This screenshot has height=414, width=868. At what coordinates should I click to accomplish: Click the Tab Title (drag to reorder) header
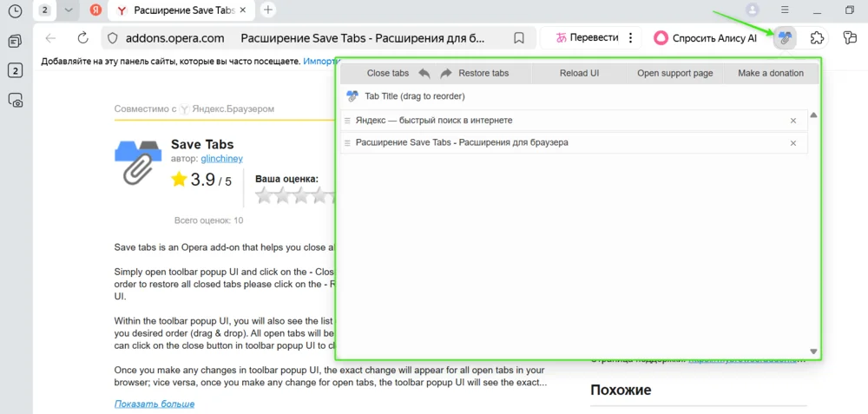tap(415, 96)
